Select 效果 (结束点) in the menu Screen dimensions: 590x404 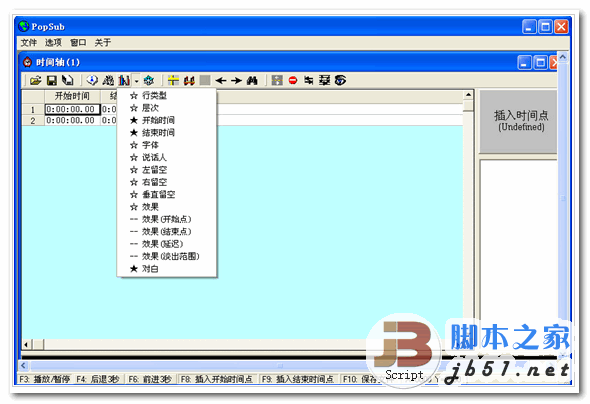click(167, 232)
